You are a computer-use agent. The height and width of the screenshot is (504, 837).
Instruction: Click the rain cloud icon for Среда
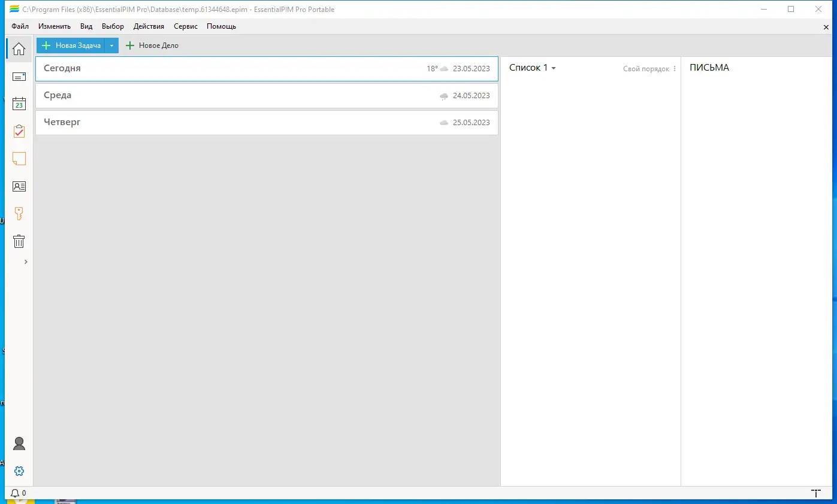(444, 96)
